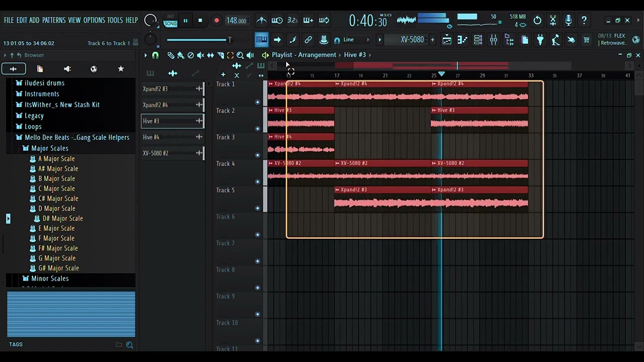Open the OPTIONS menu
644x362 pixels.
tap(94, 21)
